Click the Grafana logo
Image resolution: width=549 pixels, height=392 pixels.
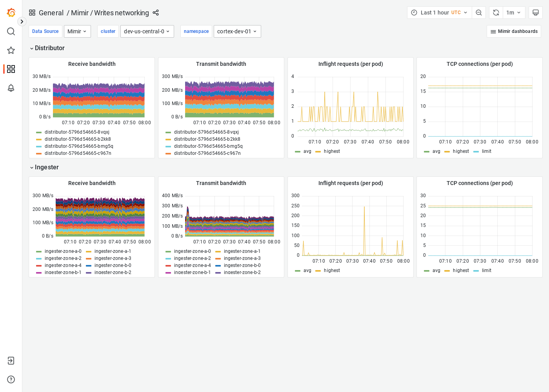click(x=11, y=12)
